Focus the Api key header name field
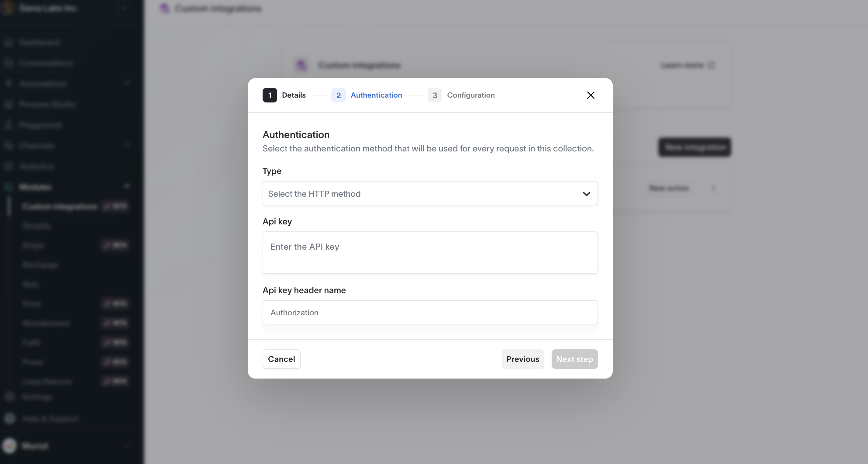Screen dimensions: 868x464 coord(430,312)
